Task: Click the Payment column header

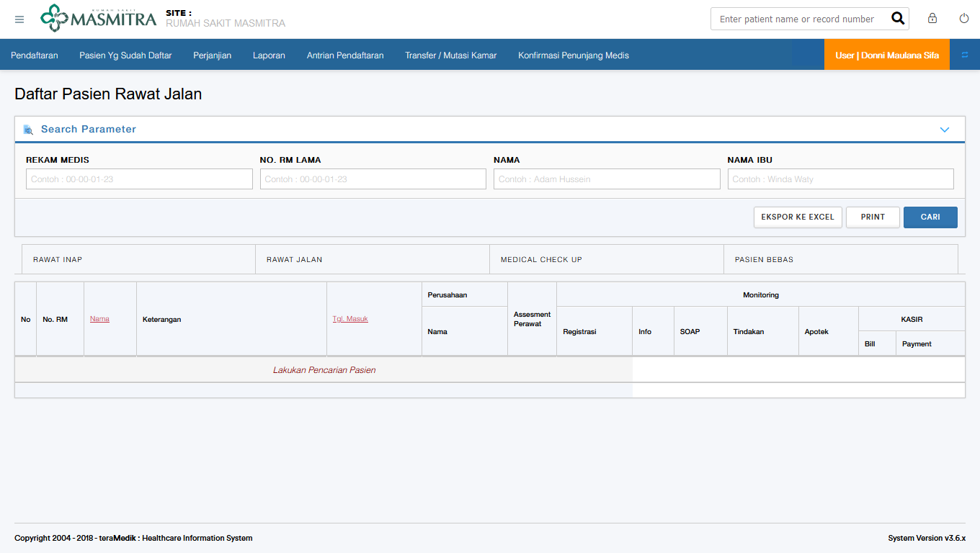Action: [930, 343]
